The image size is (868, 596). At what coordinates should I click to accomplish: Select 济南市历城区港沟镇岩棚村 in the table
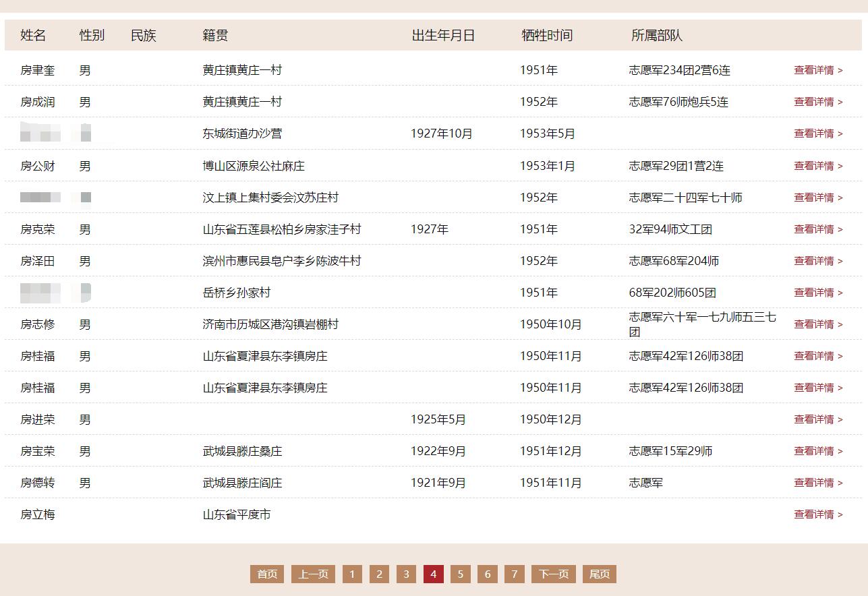(x=270, y=324)
